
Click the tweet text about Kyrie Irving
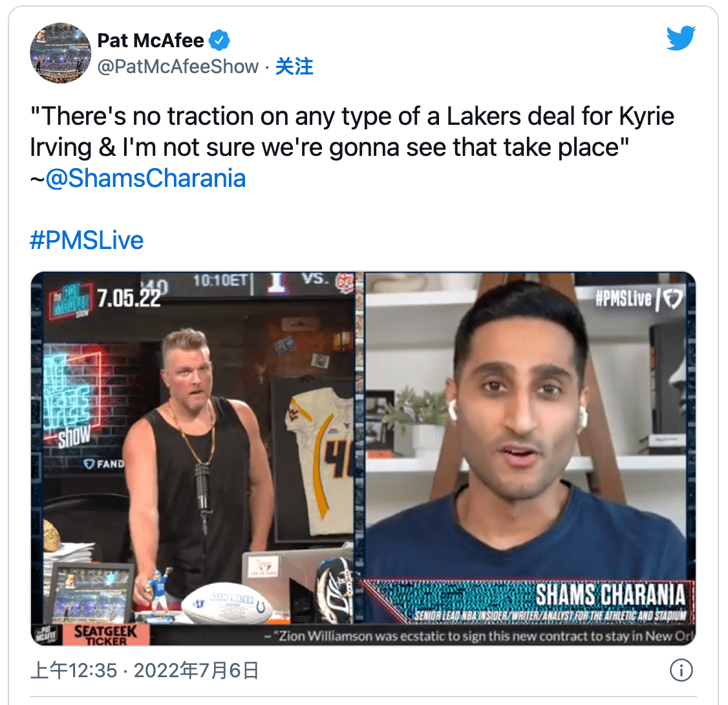(352, 132)
